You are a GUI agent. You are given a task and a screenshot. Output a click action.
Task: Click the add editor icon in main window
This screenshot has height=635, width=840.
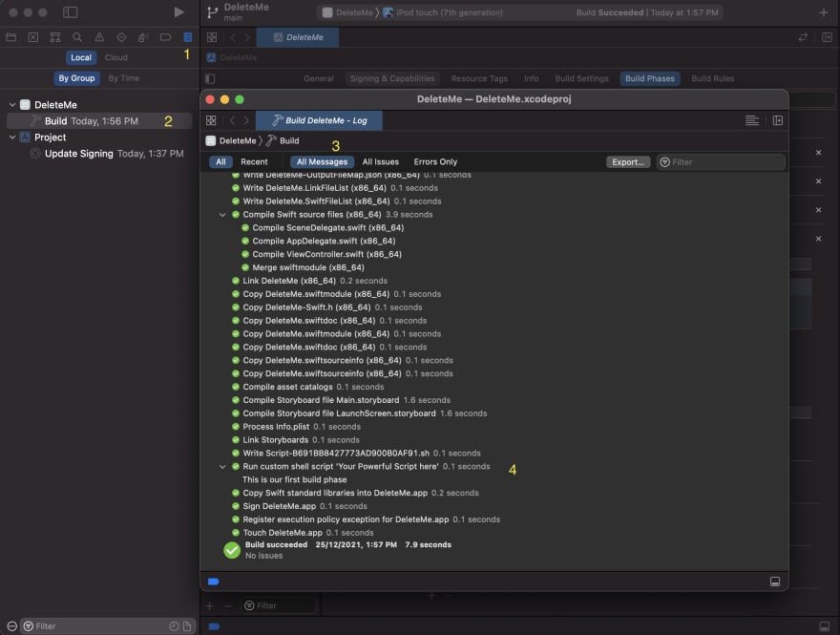[x=827, y=37]
